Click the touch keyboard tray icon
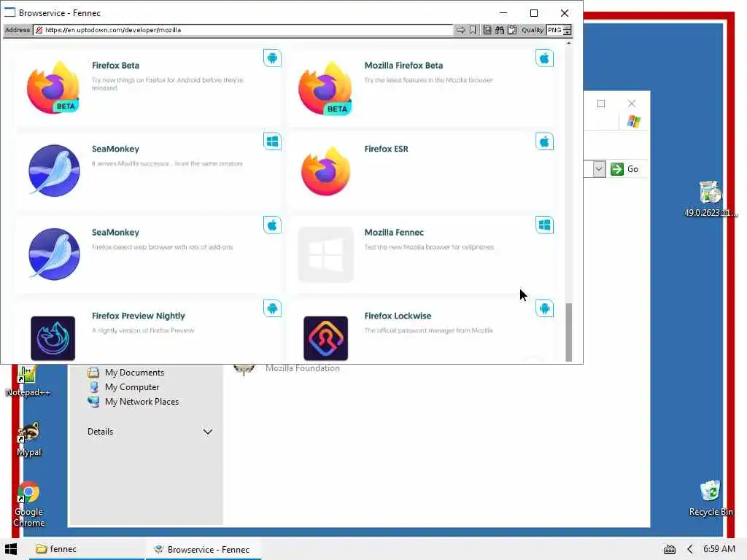This screenshot has width=747, height=560. click(x=670, y=550)
